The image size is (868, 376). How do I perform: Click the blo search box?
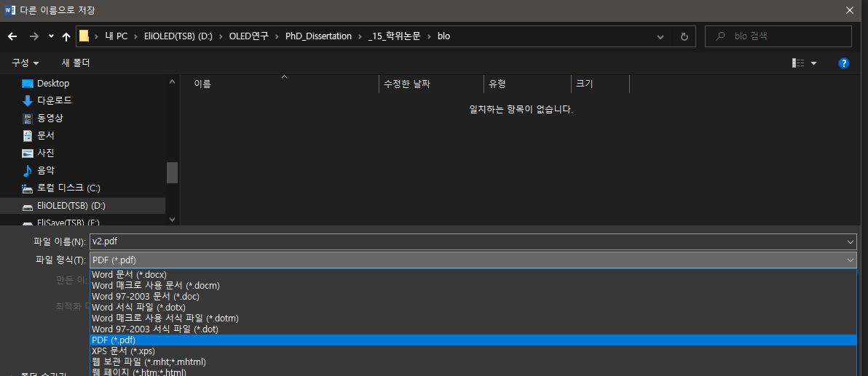tap(778, 36)
